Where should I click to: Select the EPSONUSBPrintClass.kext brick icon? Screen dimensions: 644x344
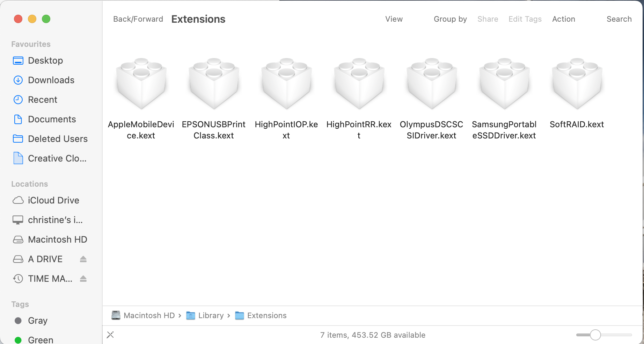click(x=214, y=84)
